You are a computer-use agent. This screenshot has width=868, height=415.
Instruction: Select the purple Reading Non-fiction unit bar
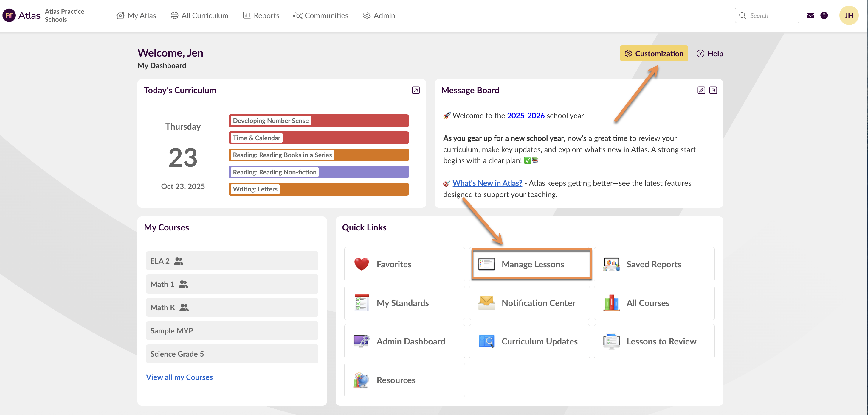click(x=318, y=172)
